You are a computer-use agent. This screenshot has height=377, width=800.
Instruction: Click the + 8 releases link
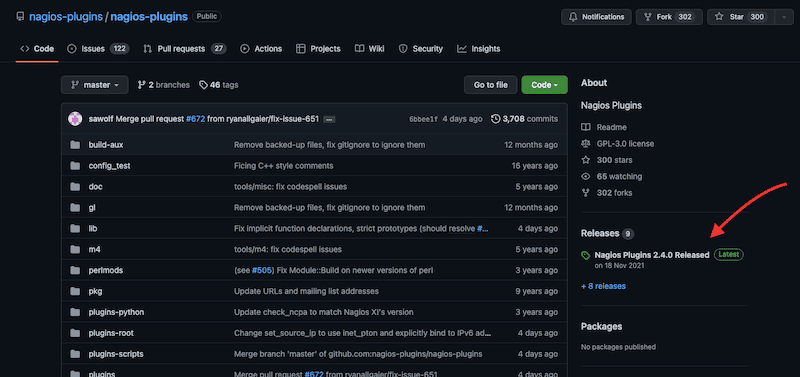pos(604,286)
